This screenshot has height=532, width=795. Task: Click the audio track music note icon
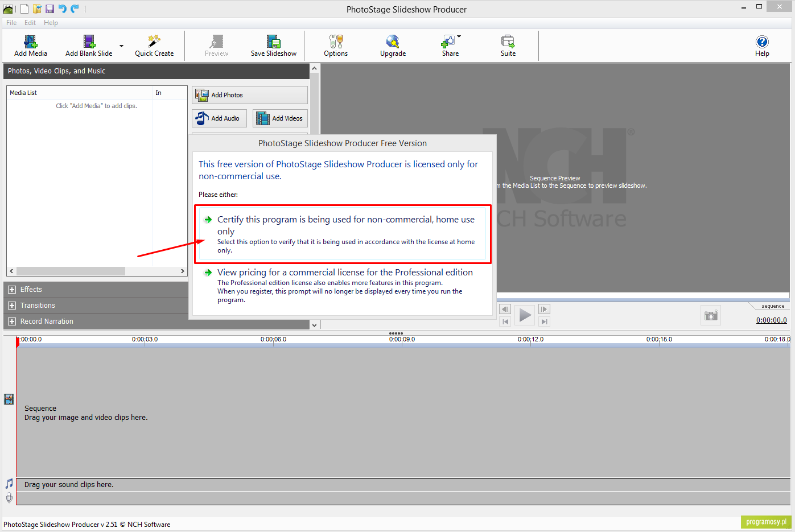tap(9, 484)
